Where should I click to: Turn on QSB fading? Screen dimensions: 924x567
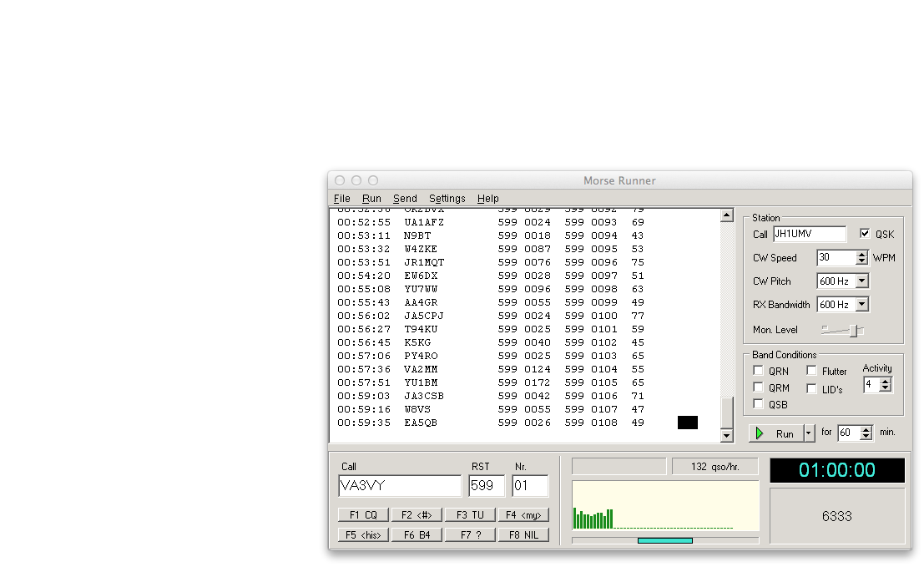[758, 404]
